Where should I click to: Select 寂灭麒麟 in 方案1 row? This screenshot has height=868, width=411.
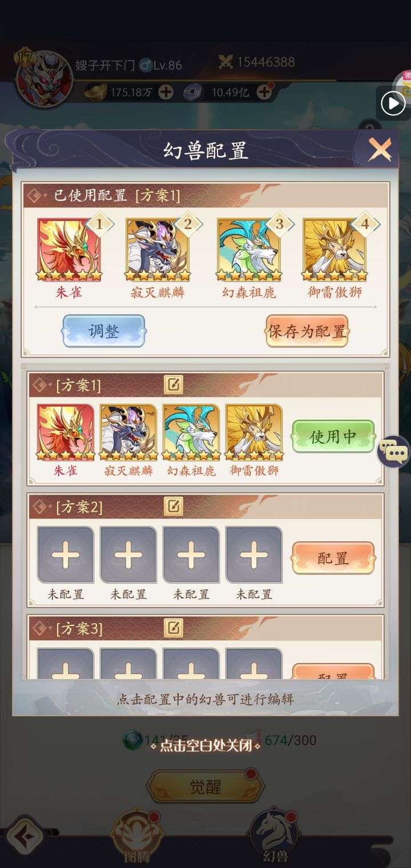tap(128, 432)
